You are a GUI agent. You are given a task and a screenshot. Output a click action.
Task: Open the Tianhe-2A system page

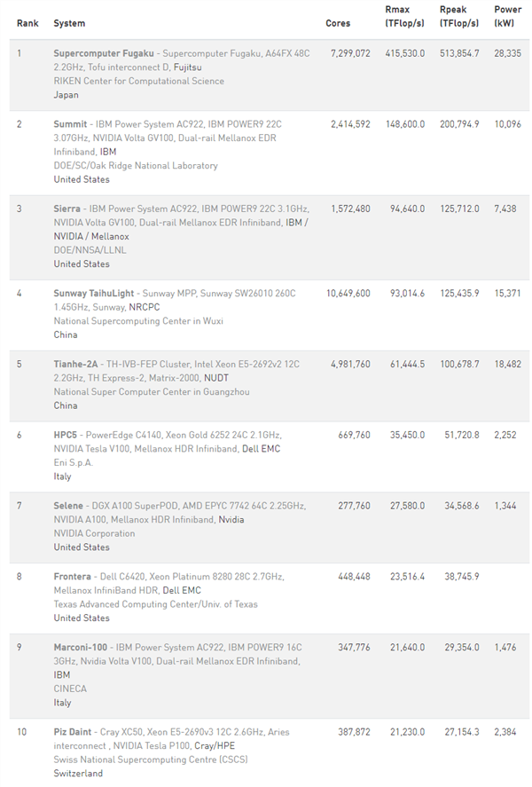point(76,364)
